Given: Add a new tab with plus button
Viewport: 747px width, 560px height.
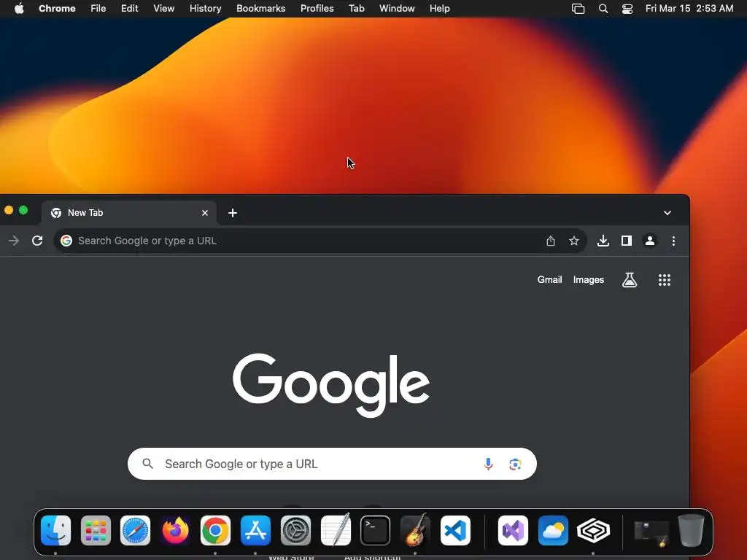Looking at the screenshot, I should click(x=233, y=213).
